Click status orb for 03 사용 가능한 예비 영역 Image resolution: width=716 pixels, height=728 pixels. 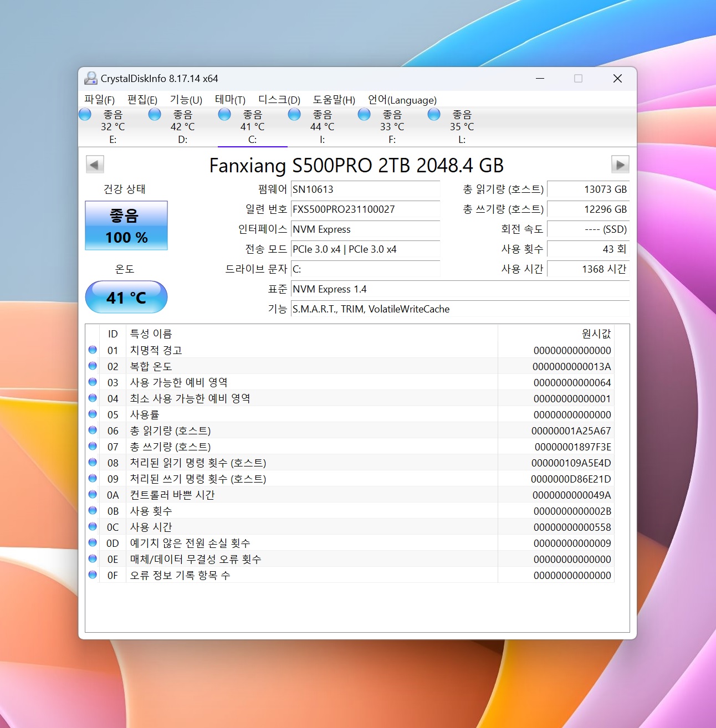pyautogui.click(x=93, y=382)
